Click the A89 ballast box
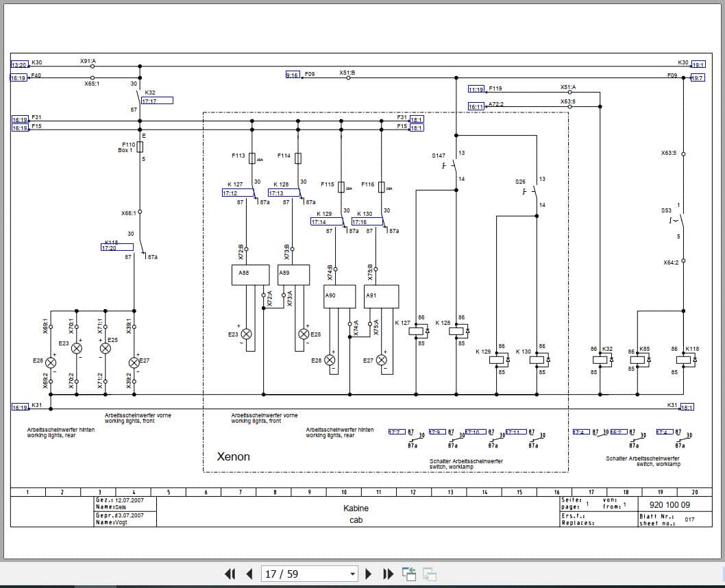The height and width of the screenshot is (588, 725). point(293,275)
